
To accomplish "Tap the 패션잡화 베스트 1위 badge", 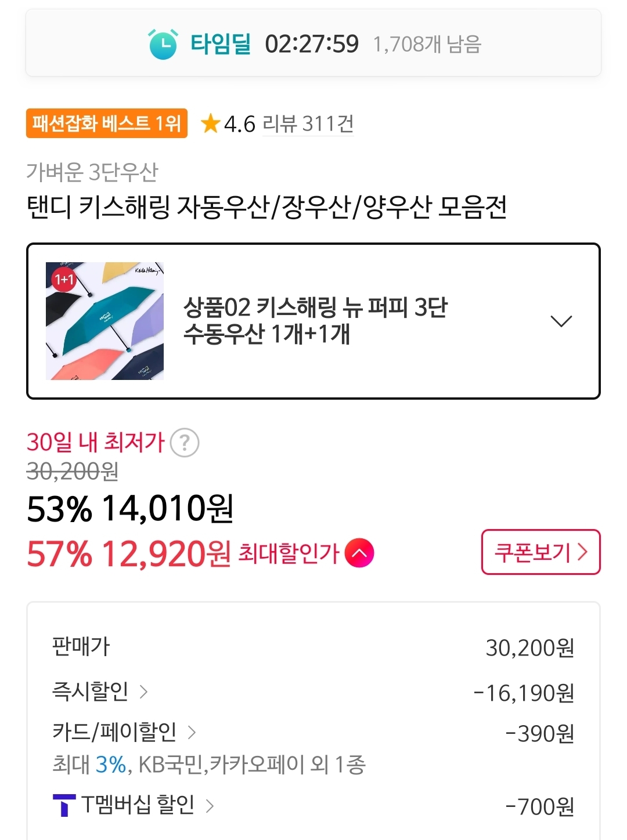I will 107,124.
